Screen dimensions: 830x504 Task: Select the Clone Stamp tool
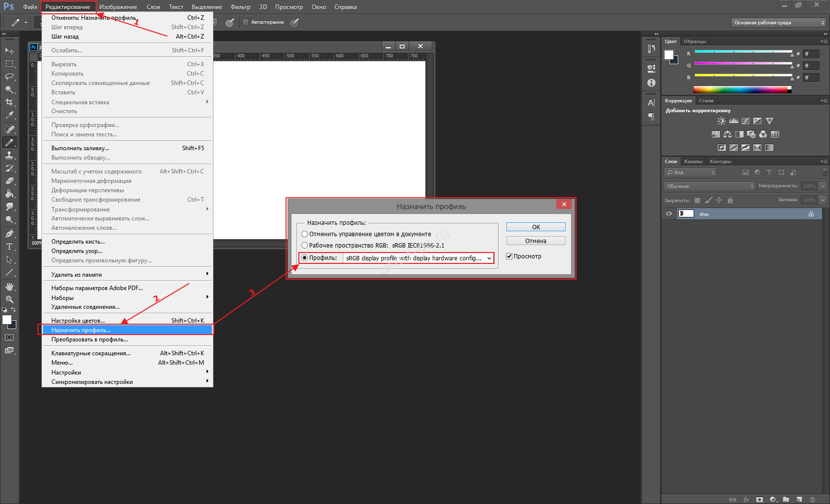click(x=9, y=155)
